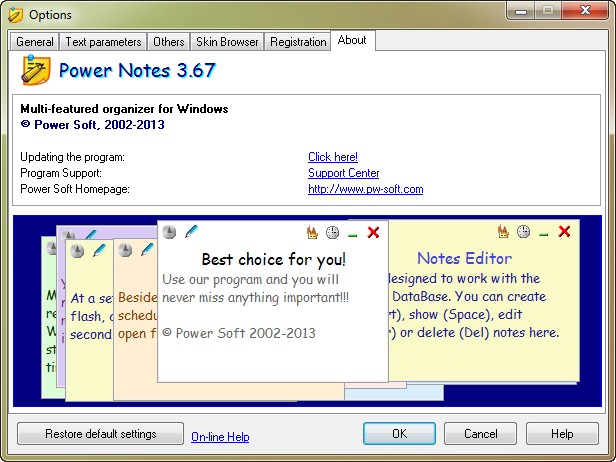Click '© Power Soft, 2002-2013' text in info box

[92, 125]
